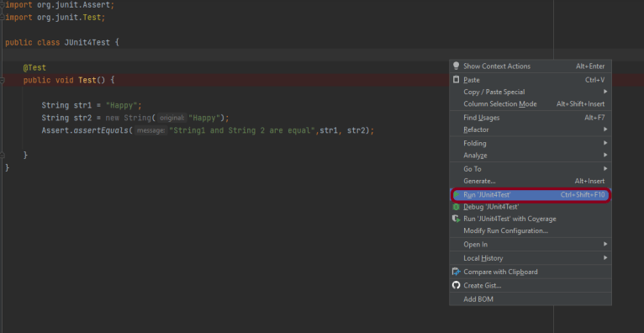
Task: Click the Add BOM menu entry
Action: pos(531,299)
